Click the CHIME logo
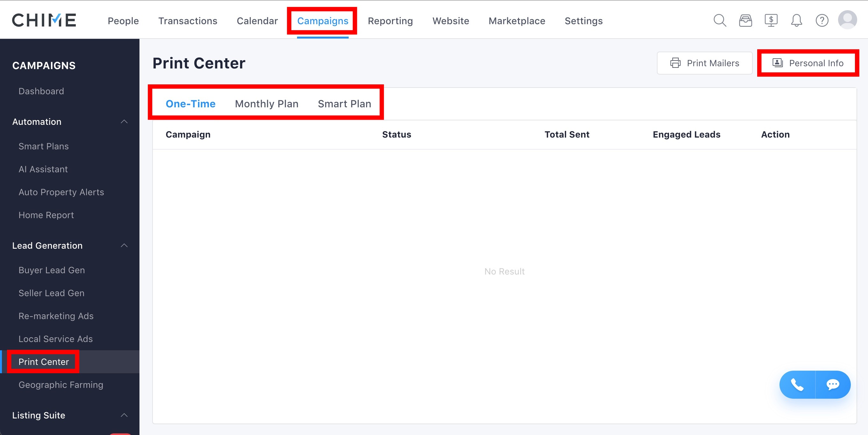868x435 pixels. pos(44,20)
